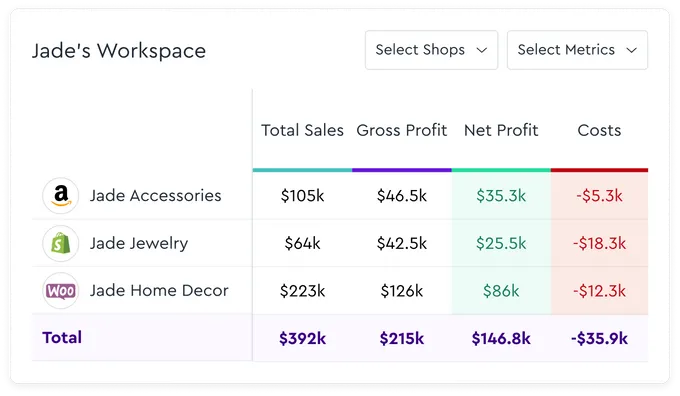Click the Total row label
The image size is (680, 396).
62,337
